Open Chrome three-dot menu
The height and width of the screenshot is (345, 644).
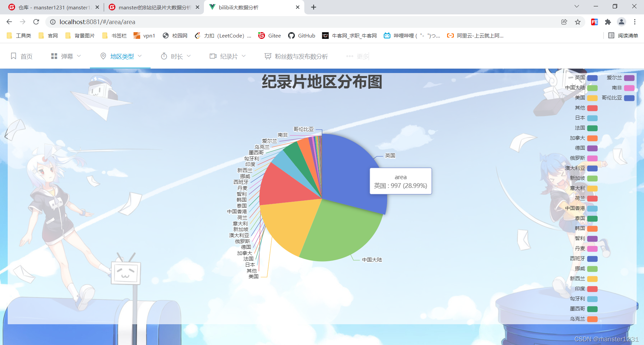click(x=635, y=22)
